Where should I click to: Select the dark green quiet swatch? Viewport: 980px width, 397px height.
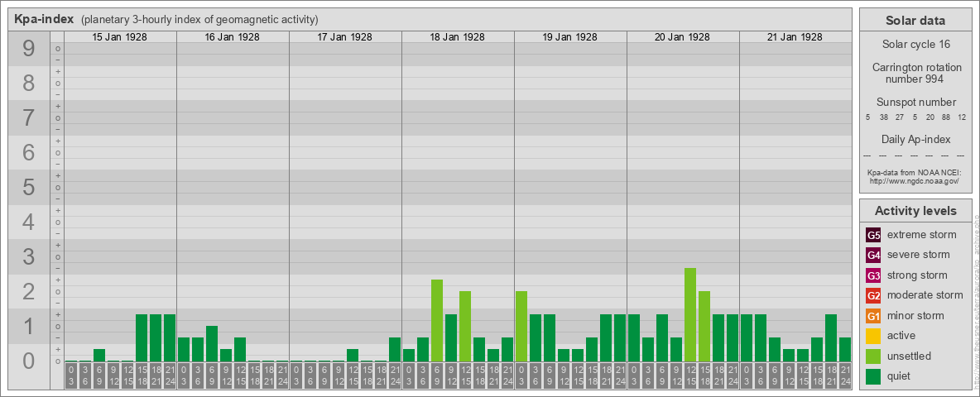click(x=873, y=376)
